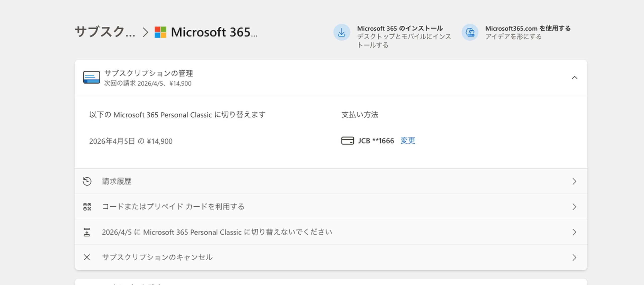Open Microsoft 365 のインストール link
The width and height of the screenshot is (644, 285).
[x=400, y=28]
